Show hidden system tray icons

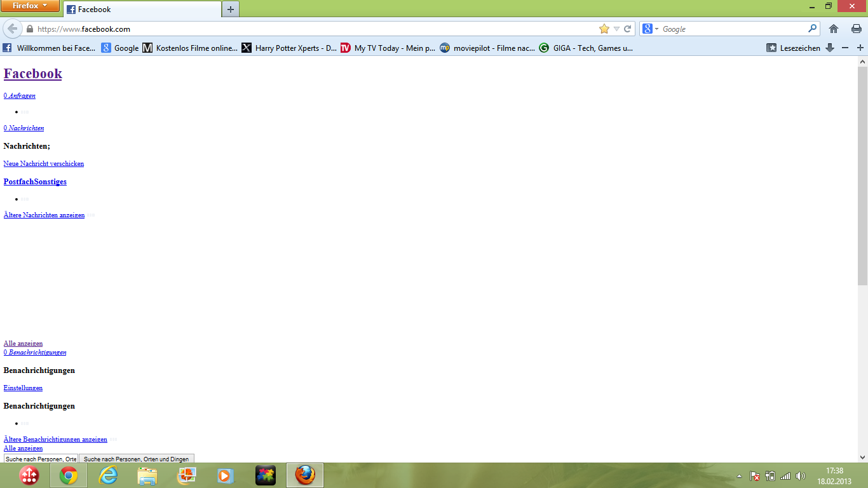tap(739, 476)
